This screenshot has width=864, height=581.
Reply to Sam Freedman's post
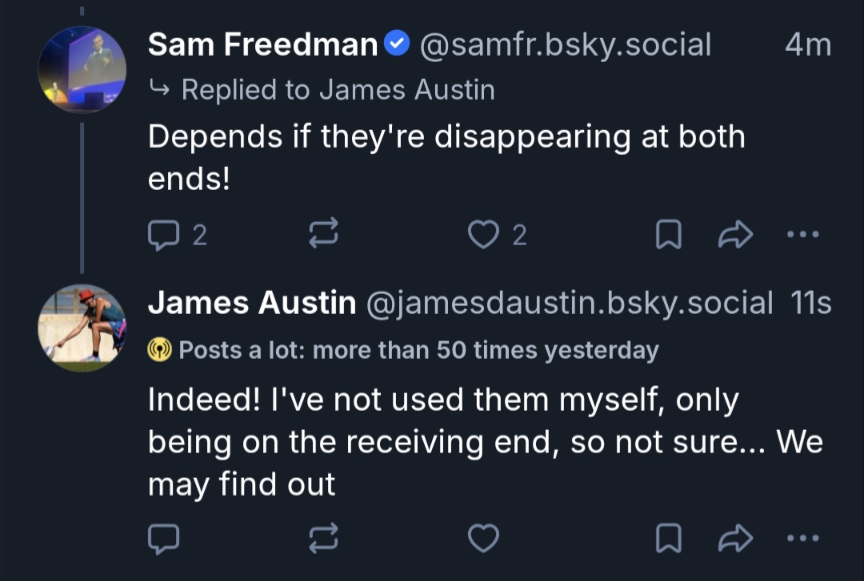click(x=164, y=235)
